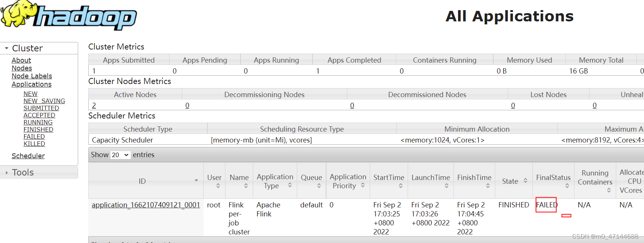Sort by ID column arrow
The width and height of the screenshot is (644, 243).
coord(196,181)
